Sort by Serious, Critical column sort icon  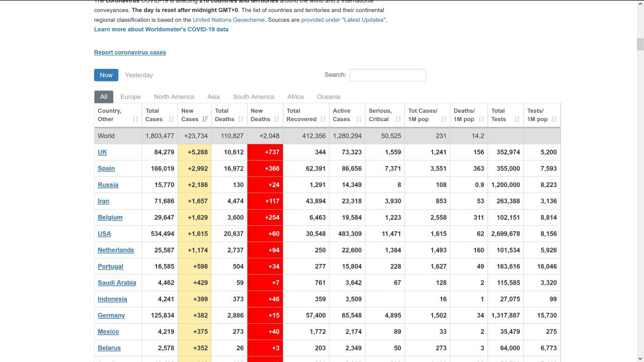pyautogui.click(x=398, y=119)
